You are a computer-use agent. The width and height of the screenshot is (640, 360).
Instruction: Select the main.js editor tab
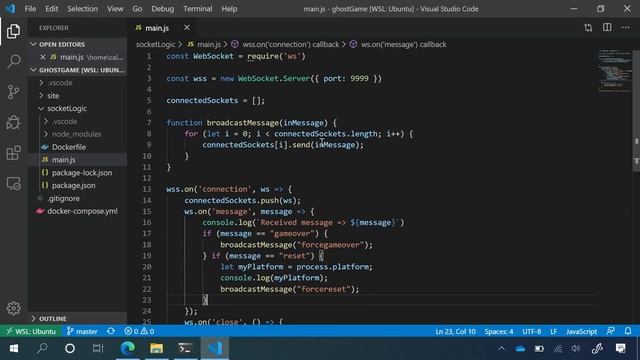[x=157, y=28]
